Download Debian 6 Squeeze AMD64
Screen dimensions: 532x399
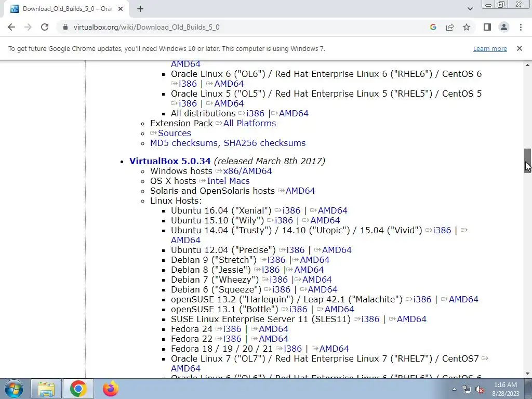point(322,289)
